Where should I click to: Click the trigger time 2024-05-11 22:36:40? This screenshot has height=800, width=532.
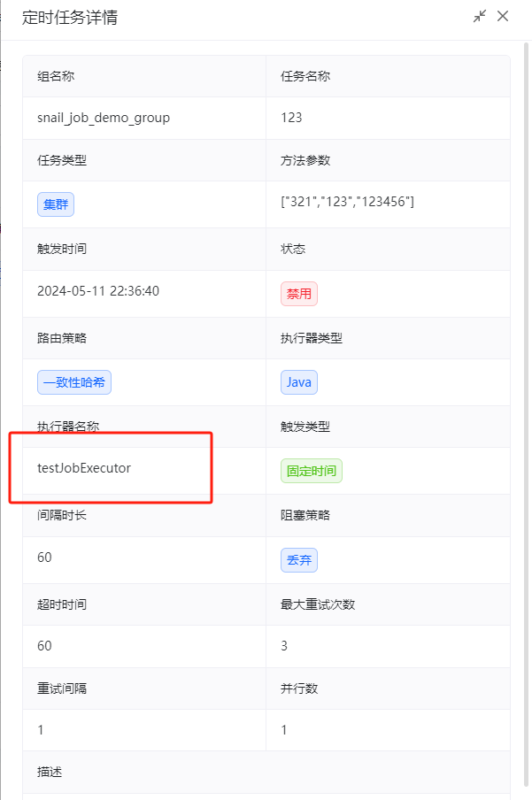click(98, 291)
